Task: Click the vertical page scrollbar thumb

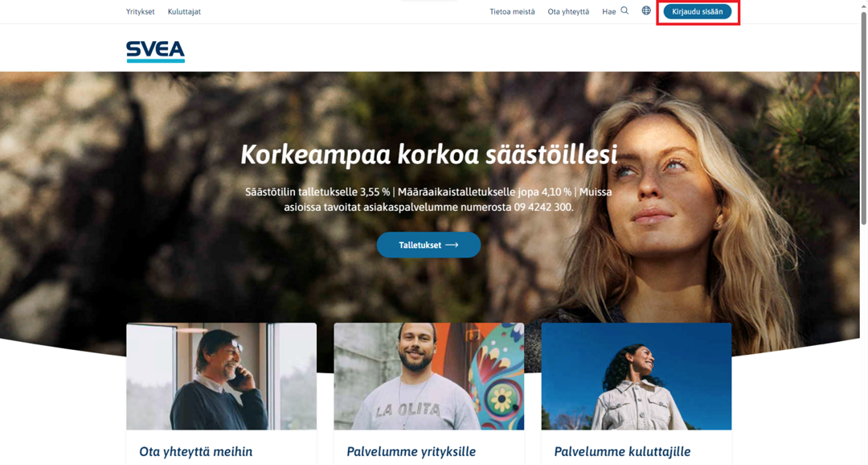Action: pos(863,118)
